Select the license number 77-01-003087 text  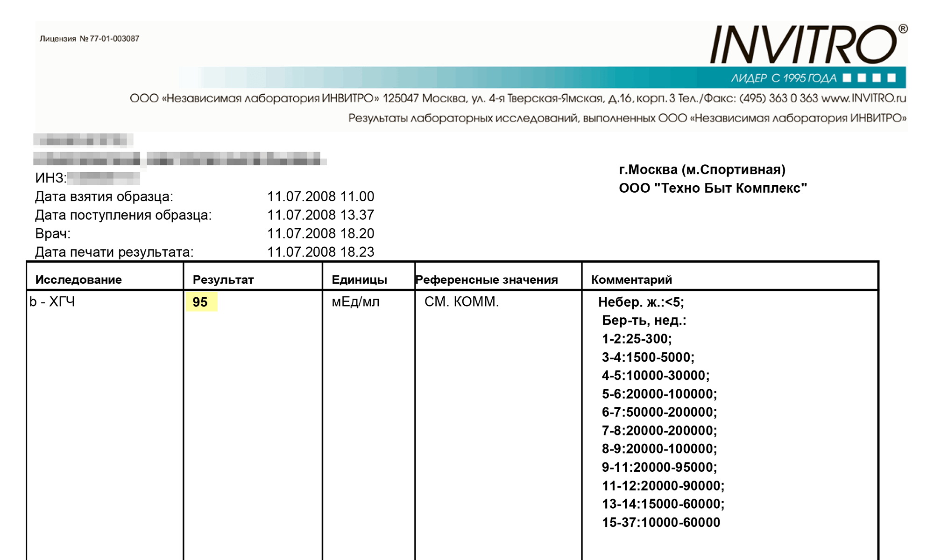click(x=114, y=39)
